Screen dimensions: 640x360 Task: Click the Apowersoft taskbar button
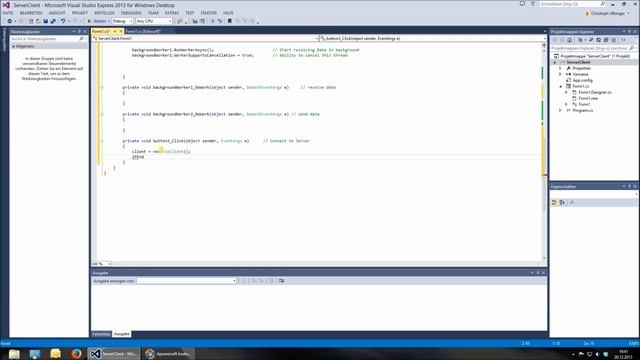tap(169, 353)
